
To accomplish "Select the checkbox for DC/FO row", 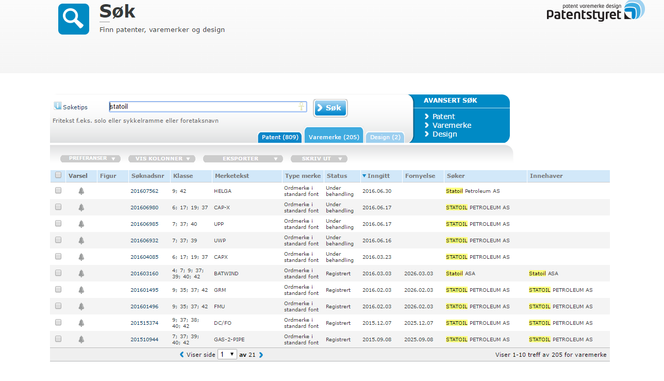I will 58,323.
